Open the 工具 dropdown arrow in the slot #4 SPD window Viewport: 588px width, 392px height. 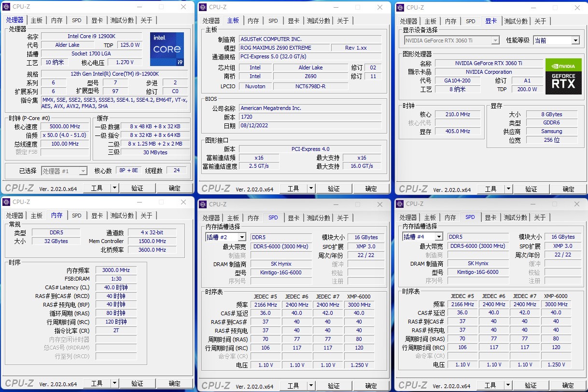pyautogui.click(x=508, y=385)
